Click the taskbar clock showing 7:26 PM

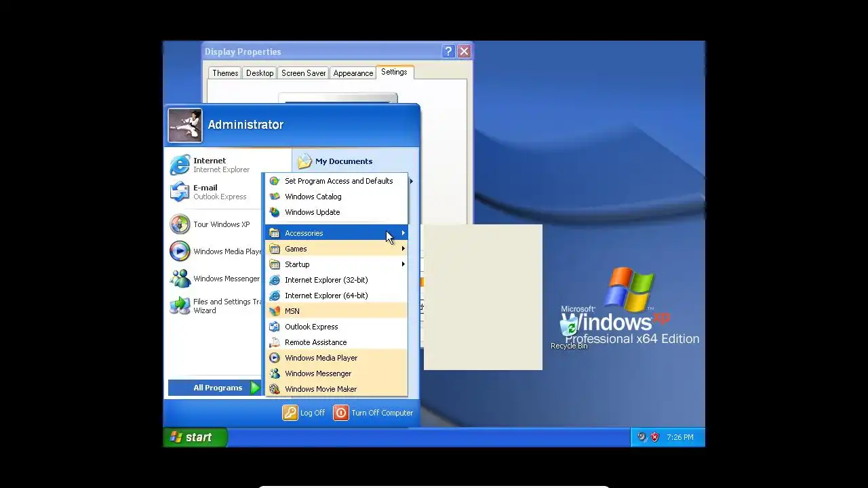[x=680, y=438]
